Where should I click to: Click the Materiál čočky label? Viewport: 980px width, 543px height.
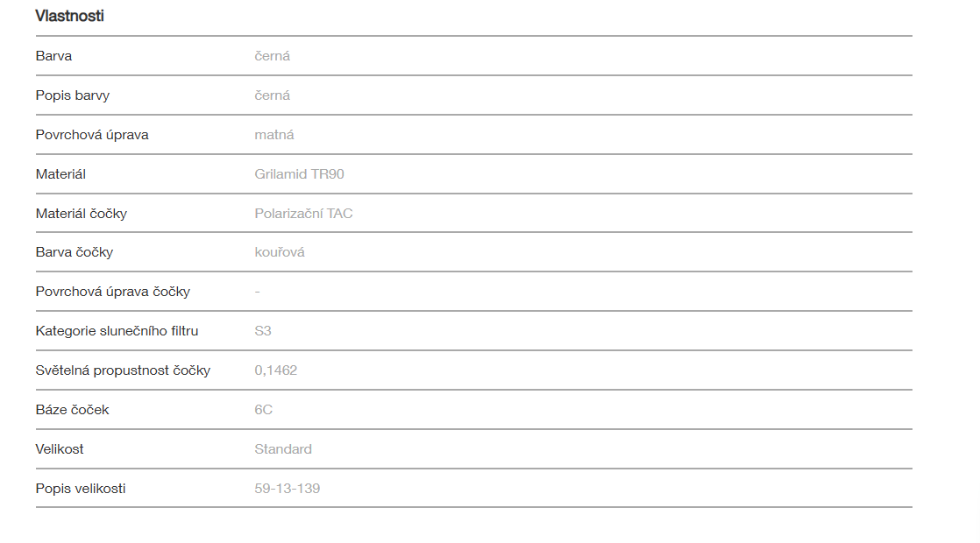tap(82, 214)
